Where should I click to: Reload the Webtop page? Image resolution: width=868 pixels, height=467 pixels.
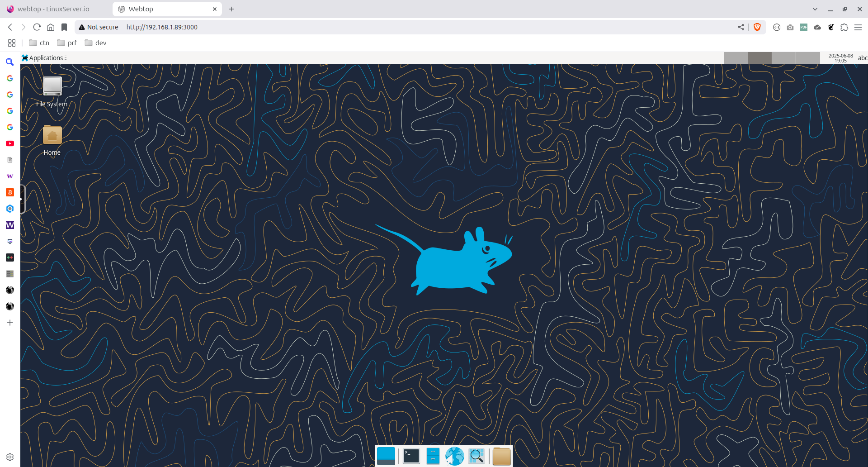(37, 27)
